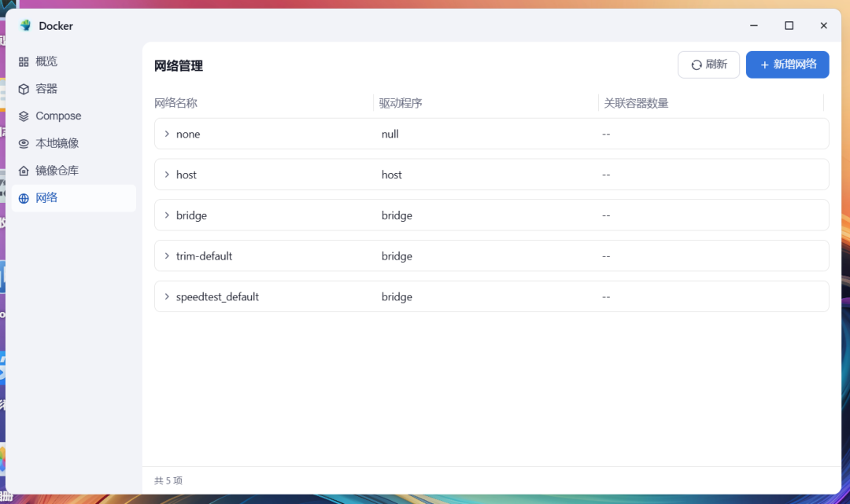Click the 网络 globe icon in sidebar
The height and width of the screenshot is (504, 850).
click(24, 198)
